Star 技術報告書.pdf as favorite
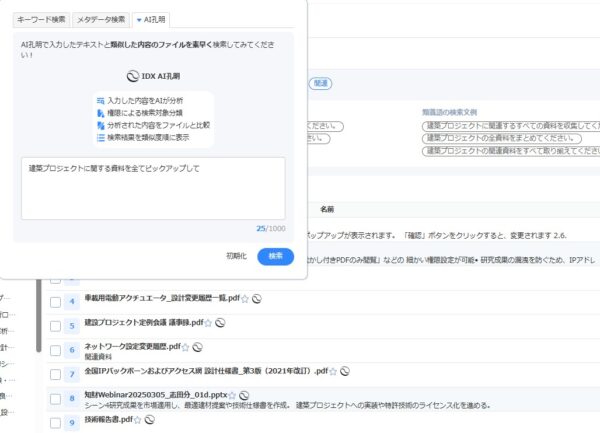Image resolution: width=600 pixels, height=433 pixels. (x=137, y=420)
